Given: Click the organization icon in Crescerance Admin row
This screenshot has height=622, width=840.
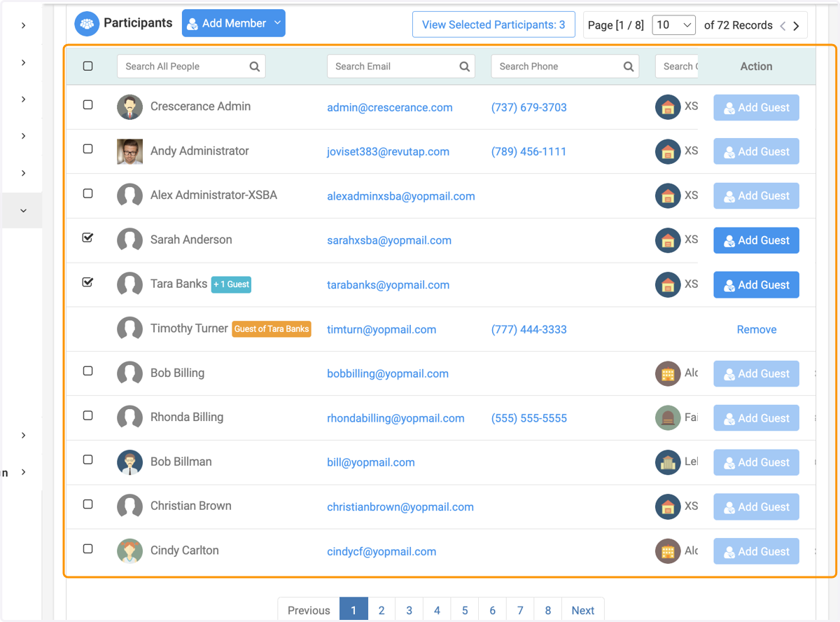Looking at the screenshot, I should click(668, 107).
